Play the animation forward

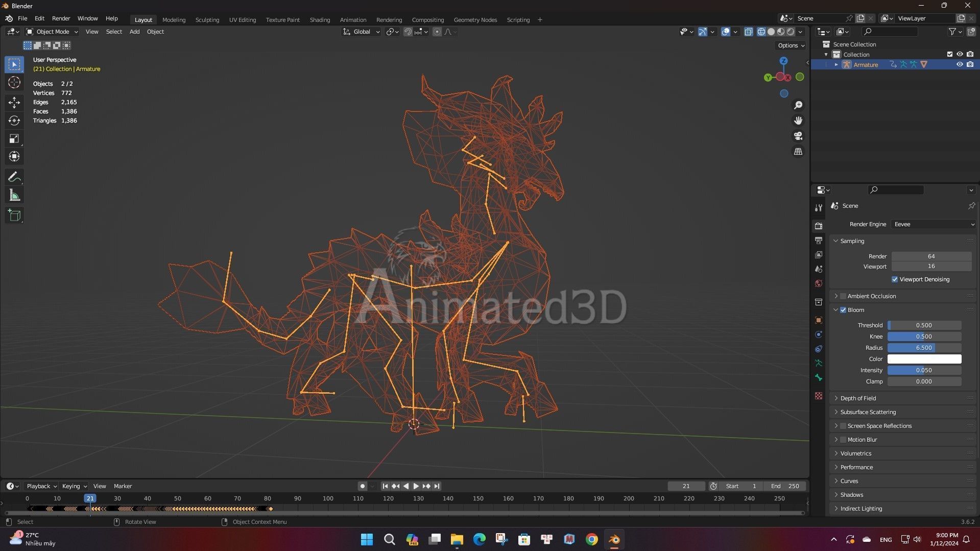pyautogui.click(x=416, y=486)
